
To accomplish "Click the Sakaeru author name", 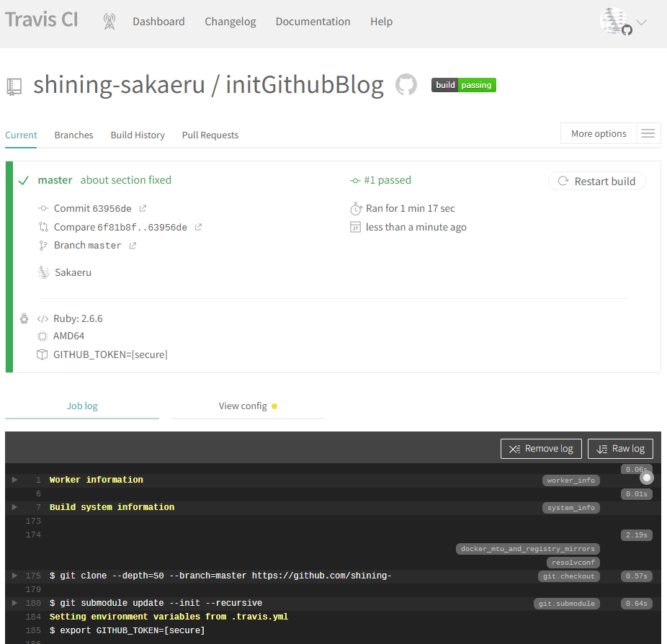I will click(x=73, y=272).
